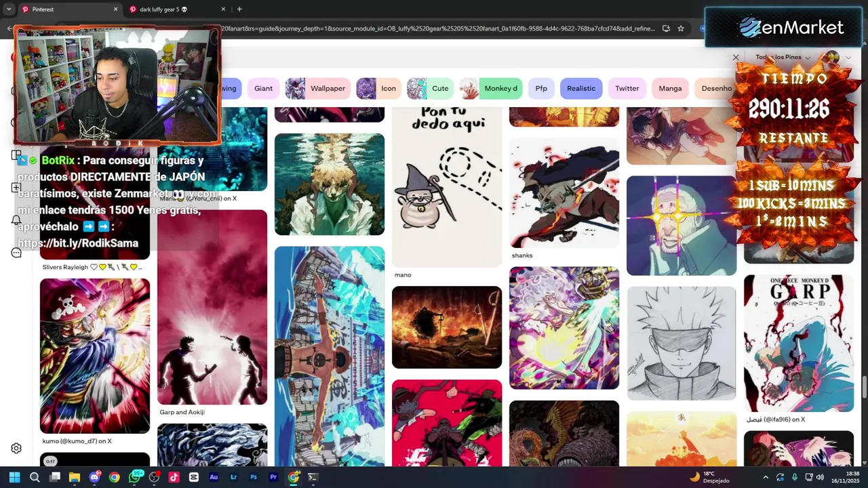868x488 pixels.
Task: Switch to the dark luffy gear 5 tab
Action: [x=176, y=9]
